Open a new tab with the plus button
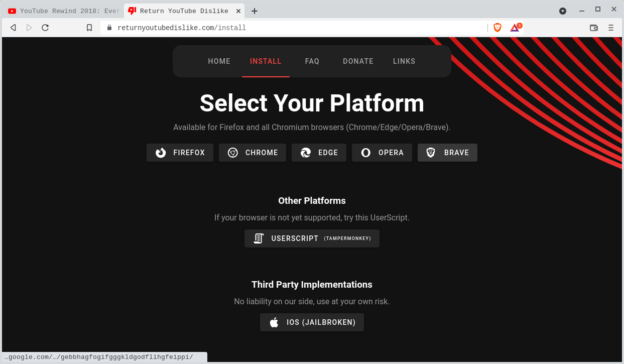This screenshot has width=624, height=364. pyautogui.click(x=255, y=11)
